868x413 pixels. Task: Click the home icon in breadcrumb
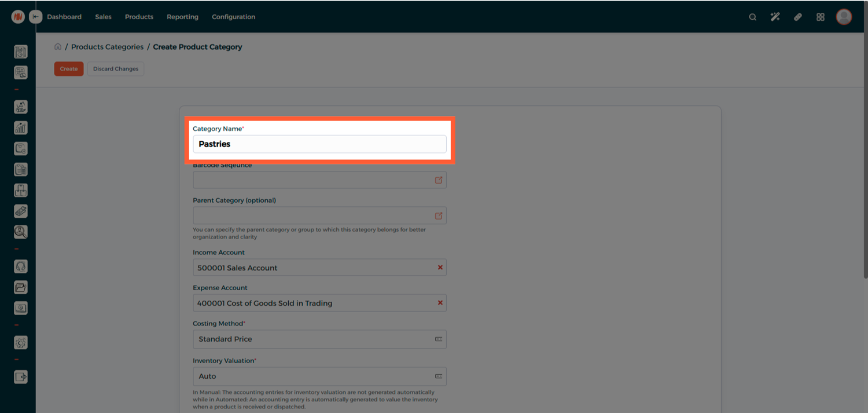click(58, 47)
